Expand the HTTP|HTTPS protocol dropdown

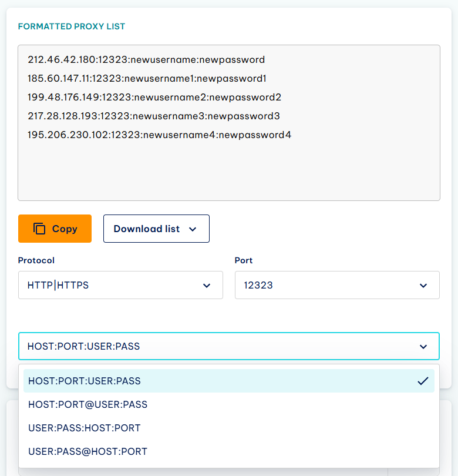click(120, 285)
